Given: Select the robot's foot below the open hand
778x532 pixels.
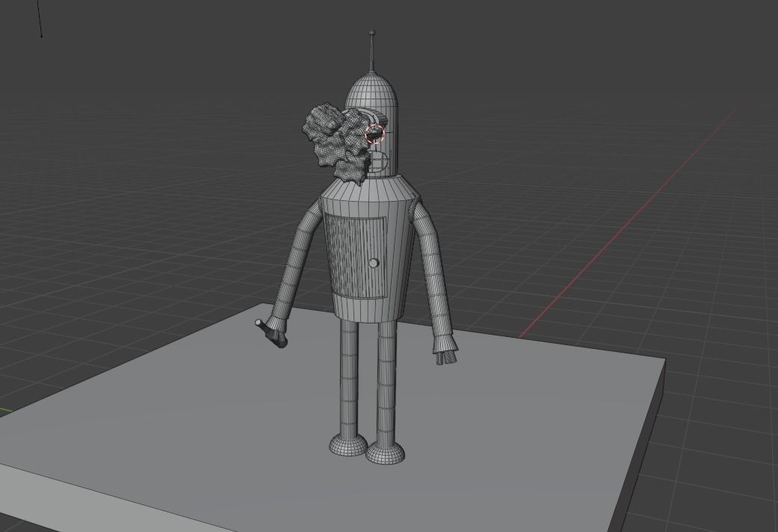Looking at the screenshot, I should click(386, 453).
